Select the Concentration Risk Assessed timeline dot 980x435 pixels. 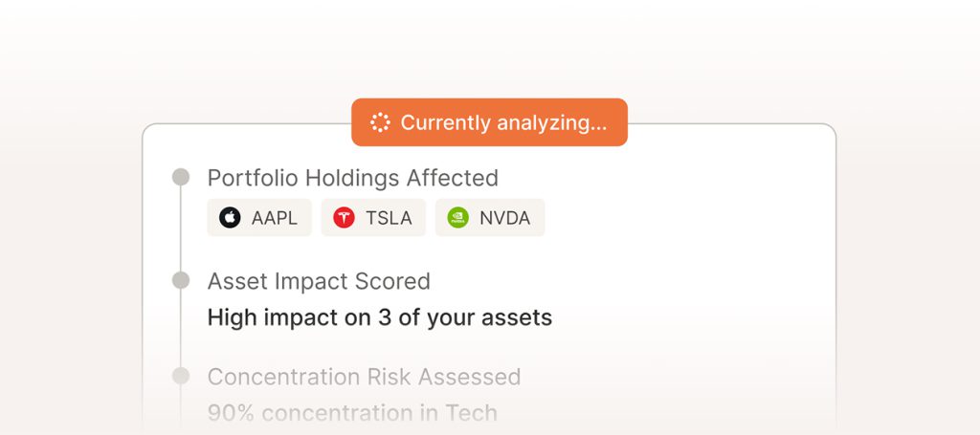point(180,377)
